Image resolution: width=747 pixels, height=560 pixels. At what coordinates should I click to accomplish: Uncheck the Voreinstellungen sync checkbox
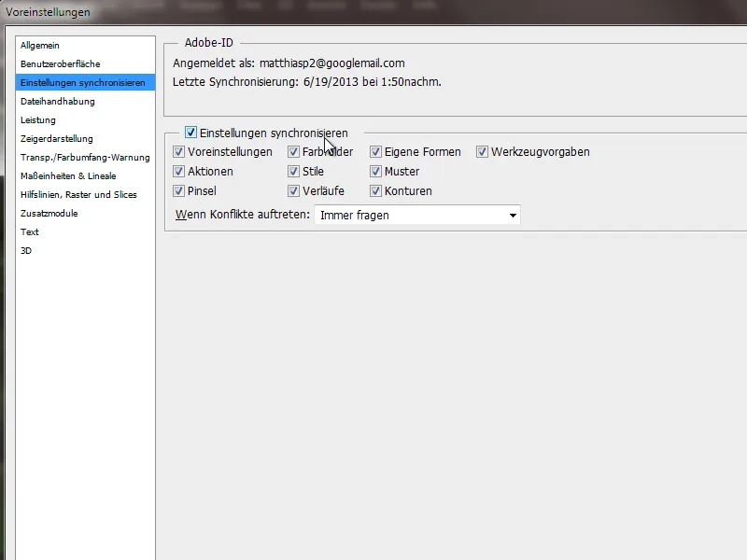(178, 152)
